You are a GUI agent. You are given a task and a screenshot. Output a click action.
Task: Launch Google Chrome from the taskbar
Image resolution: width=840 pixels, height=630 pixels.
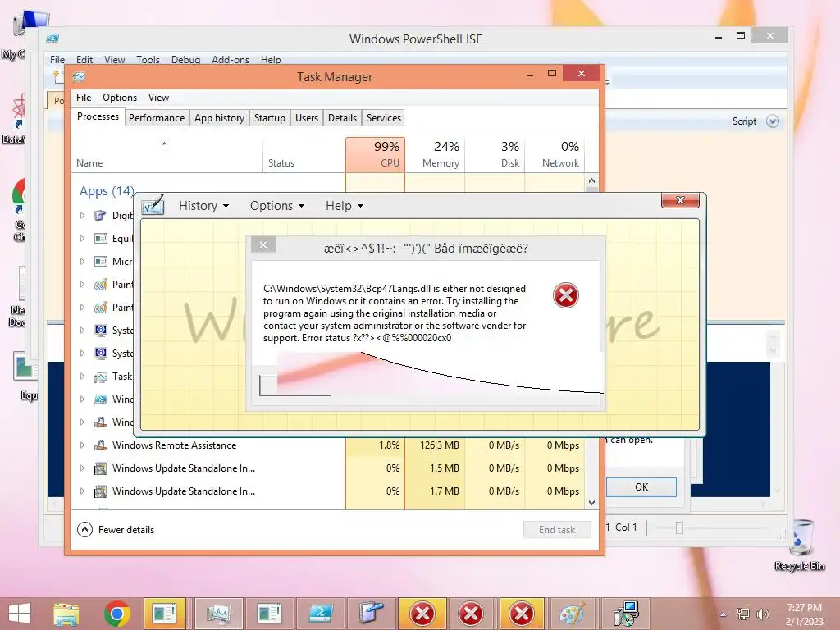pos(116,614)
